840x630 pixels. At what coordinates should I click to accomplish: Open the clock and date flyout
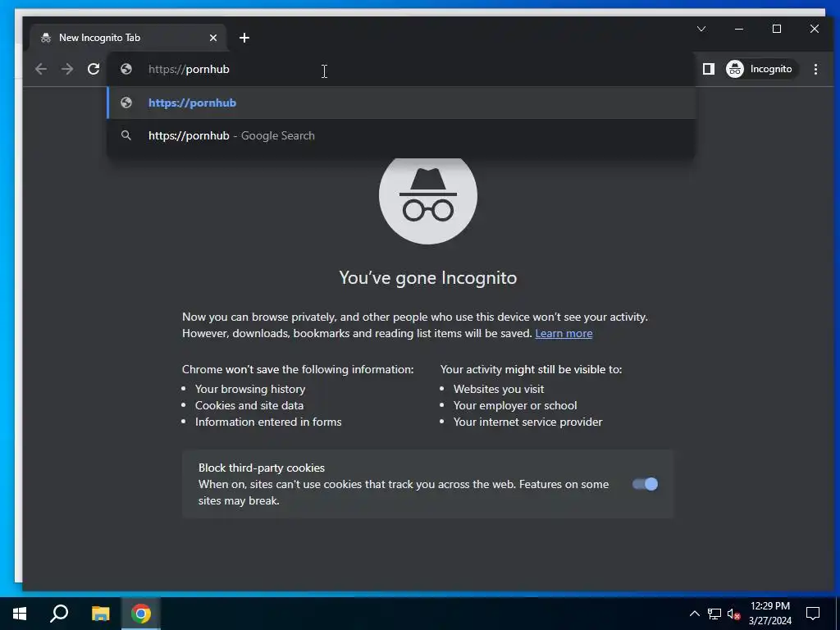tap(769, 614)
